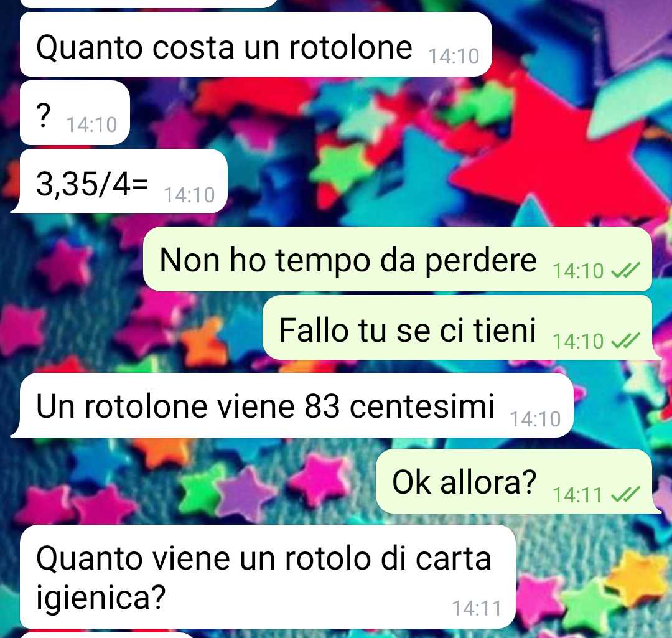
Task: Tap the partially visible bubble at the bottom edge
Action: (x=107, y=634)
